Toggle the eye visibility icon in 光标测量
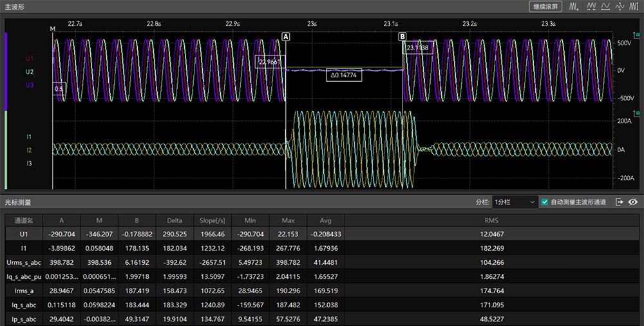The image size is (644, 326). tap(633, 202)
